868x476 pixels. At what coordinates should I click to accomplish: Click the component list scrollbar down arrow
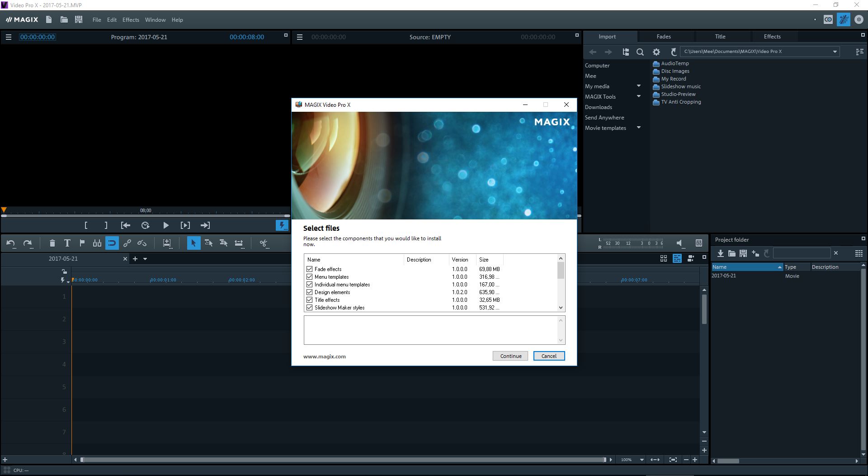[561, 308]
